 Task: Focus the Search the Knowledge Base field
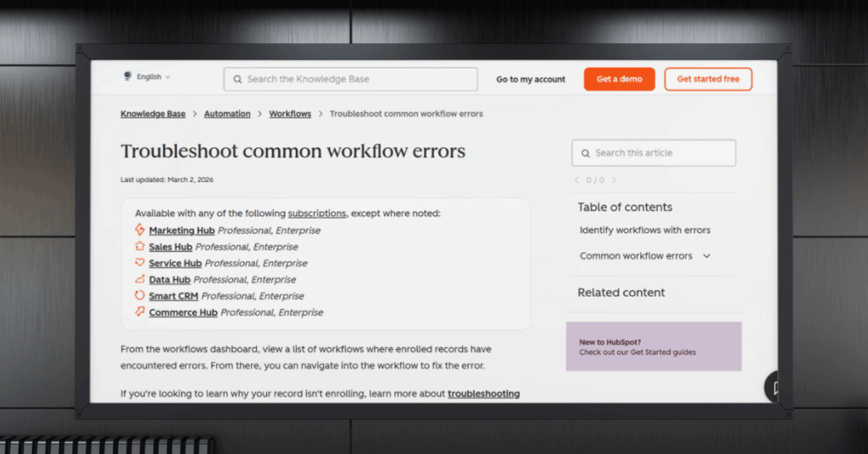click(x=350, y=79)
